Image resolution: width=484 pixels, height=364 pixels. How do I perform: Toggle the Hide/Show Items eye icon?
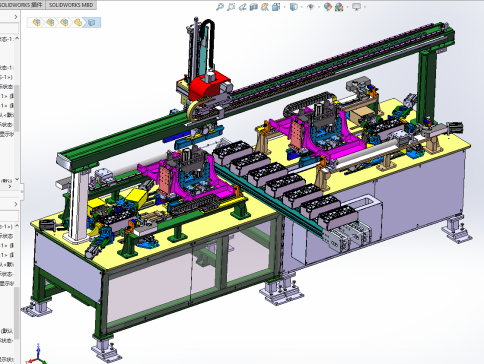point(311,7)
